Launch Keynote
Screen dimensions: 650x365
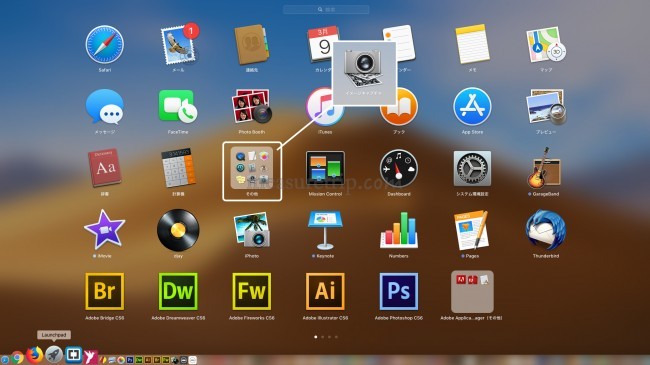[x=325, y=230]
